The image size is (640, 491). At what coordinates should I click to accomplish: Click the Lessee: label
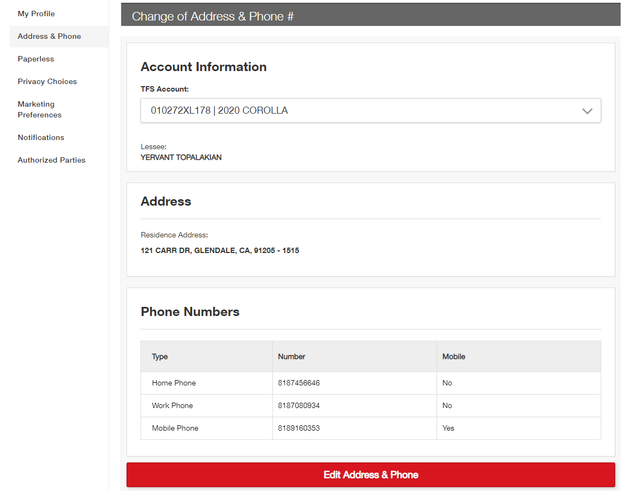click(x=153, y=147)
